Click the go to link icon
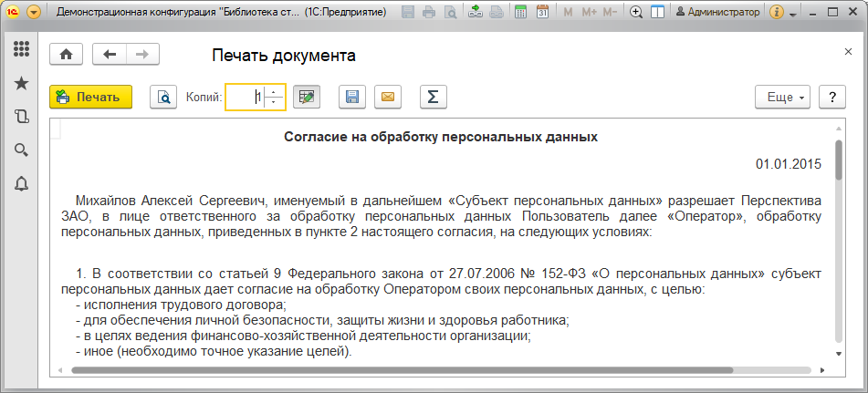The image size is (868, 393). [x=497, y=12]
